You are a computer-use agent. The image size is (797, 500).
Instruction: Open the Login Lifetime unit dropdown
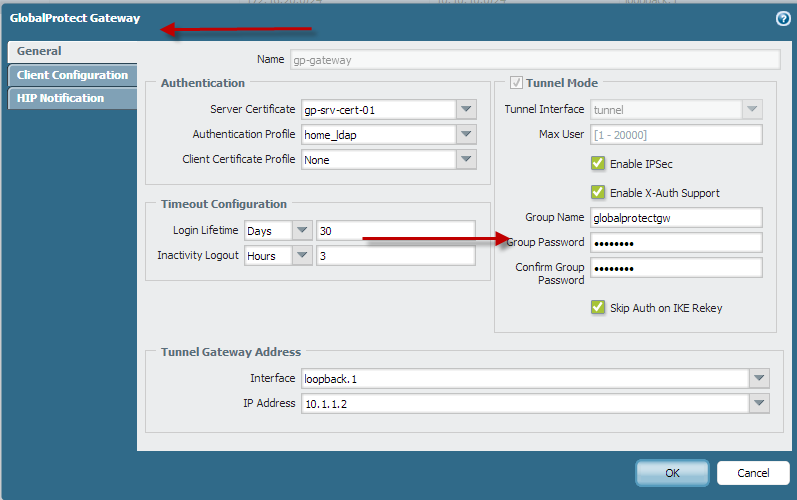click(x=302, y=230)
